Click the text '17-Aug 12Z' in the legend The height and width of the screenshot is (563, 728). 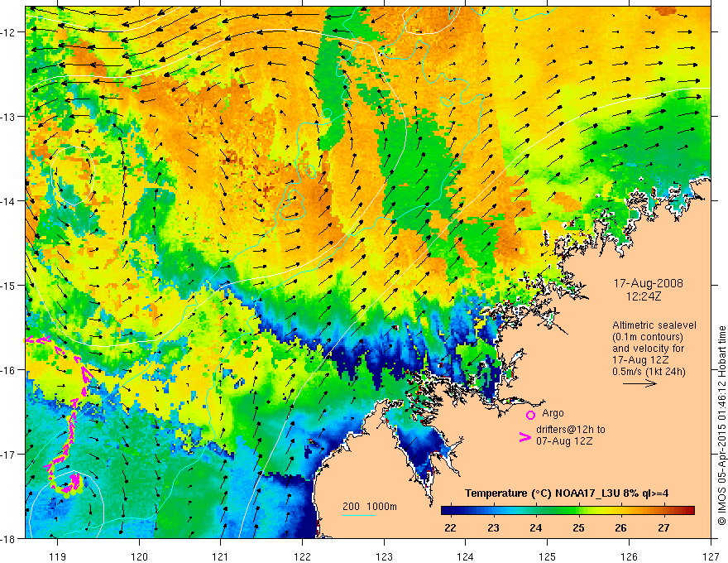point(641,359)
